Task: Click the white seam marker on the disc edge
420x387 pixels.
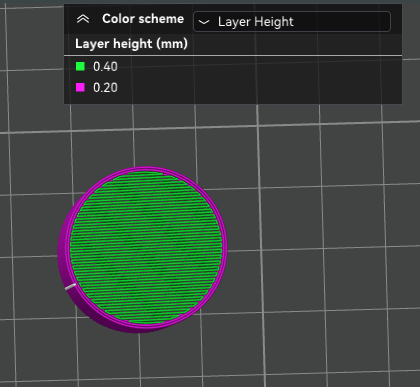Action: pos(70,287)
